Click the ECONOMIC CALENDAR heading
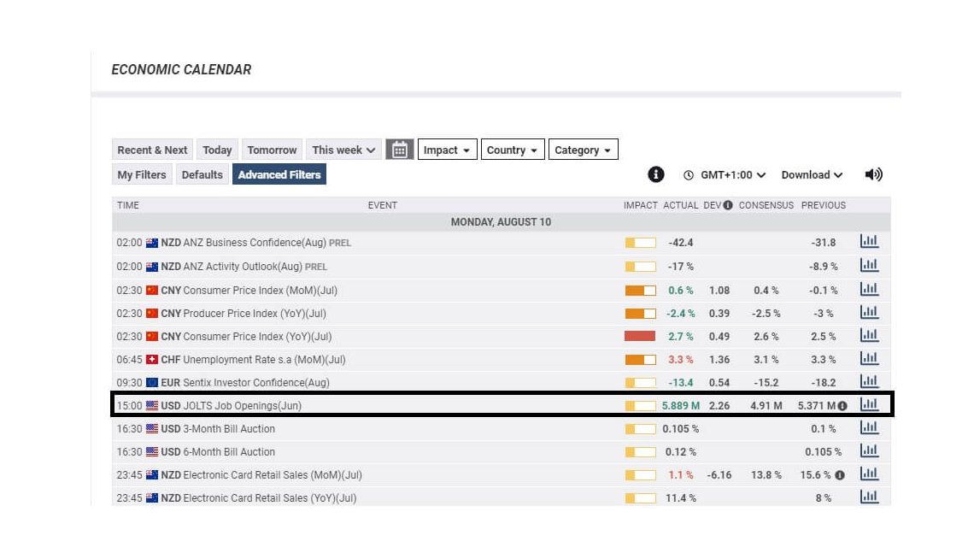980x553 pixels. coord(181,69)
